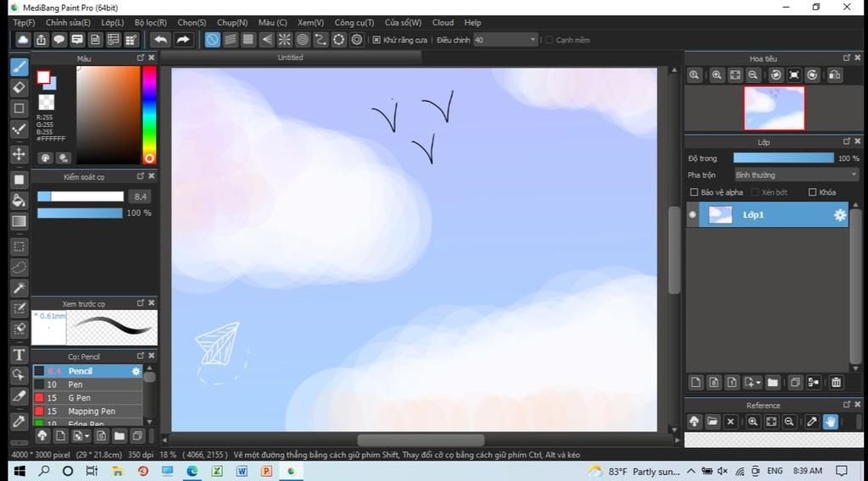
Task: Adjust the brush size slider
Action: click(x=81, y=196)
